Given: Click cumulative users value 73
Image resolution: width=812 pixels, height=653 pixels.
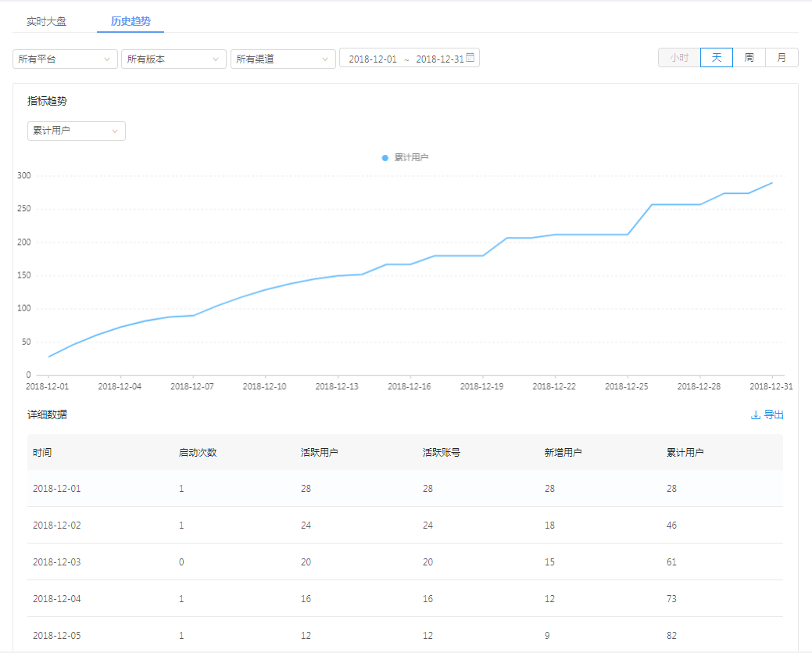Looking at the screenshot, I should [671, 599].
